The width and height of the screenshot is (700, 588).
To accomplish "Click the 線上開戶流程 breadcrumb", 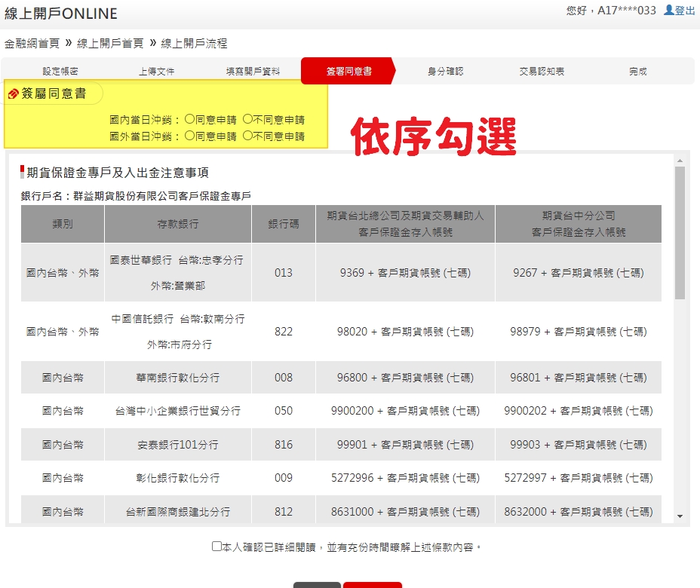I will click(x=194, y=44).
